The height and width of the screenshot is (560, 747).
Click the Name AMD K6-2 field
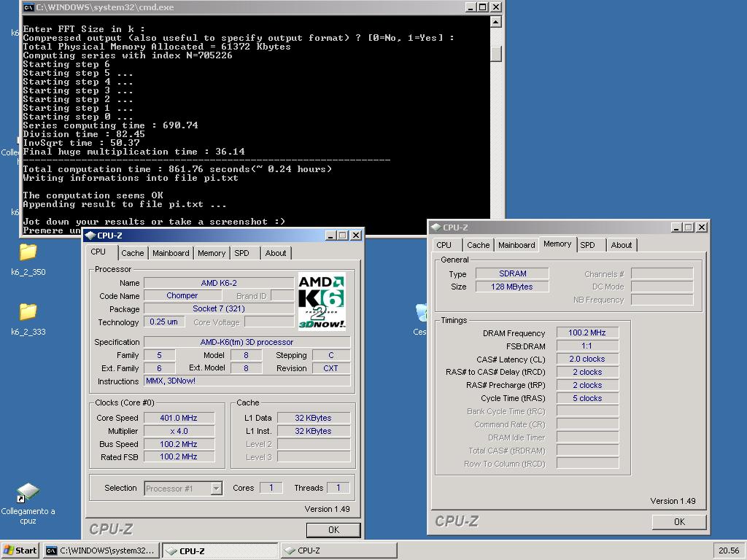[x=219, y=283]
